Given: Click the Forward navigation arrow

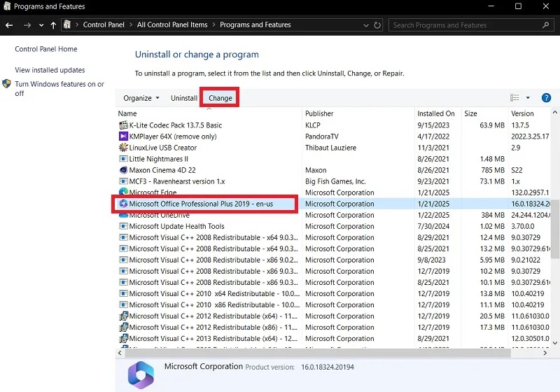Looking at the screenshot, I should pos(27,25).
